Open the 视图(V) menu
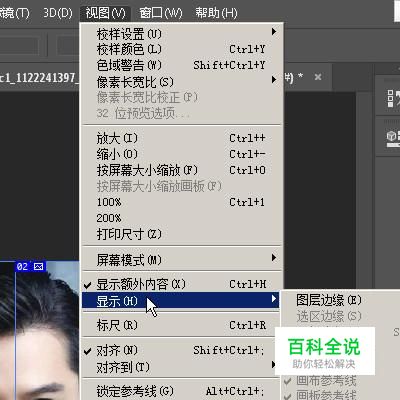400x400 pixels. click(105, 13)
